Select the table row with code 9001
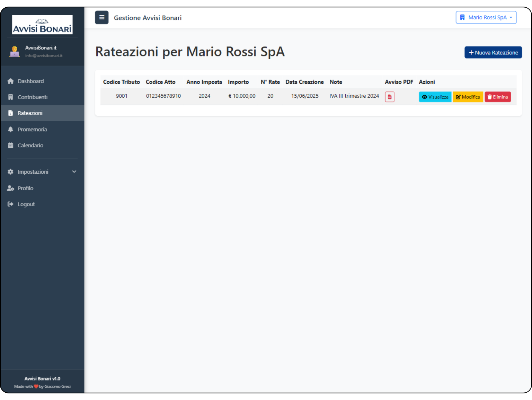 pos(122,96)
